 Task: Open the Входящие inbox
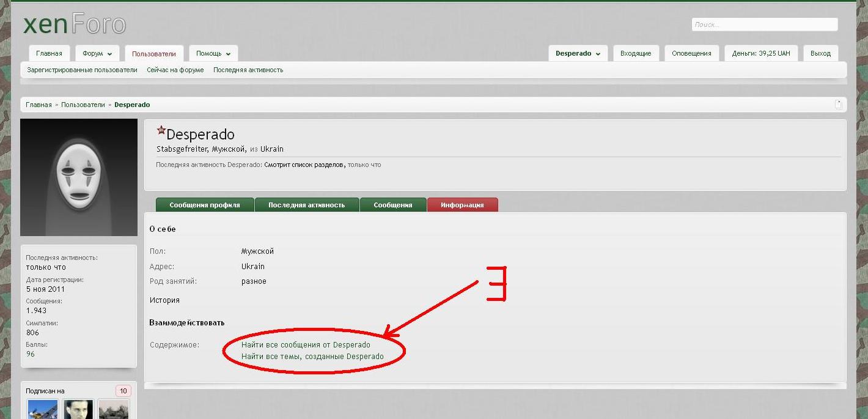[x=636, y=54]
